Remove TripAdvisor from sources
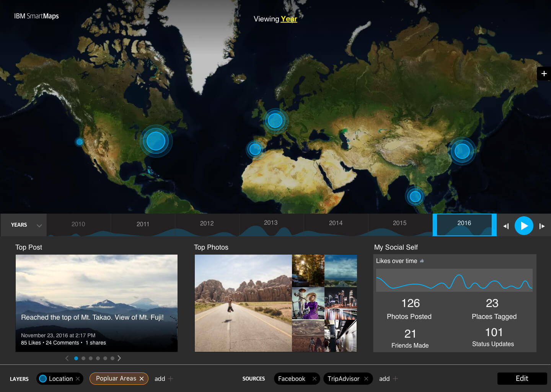Image resolution: width=551 pixels, height=392 pixels. (x=365, y=379)
